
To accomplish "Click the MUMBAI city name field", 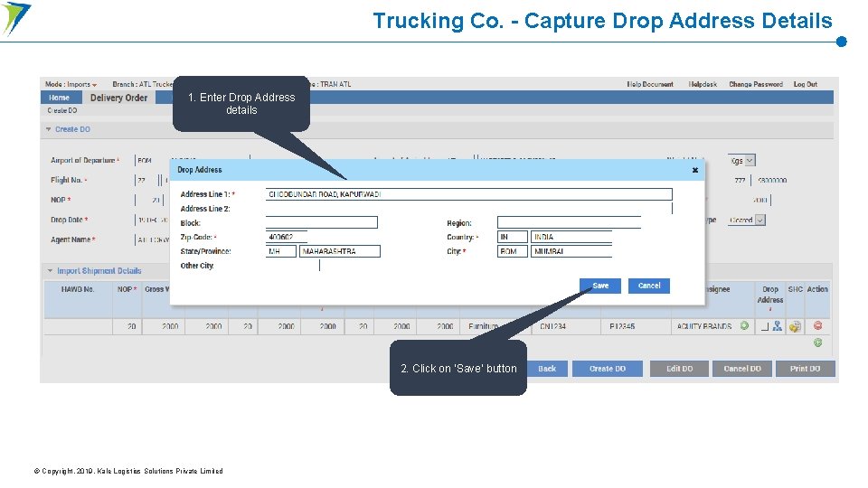I will click(571, 251).
